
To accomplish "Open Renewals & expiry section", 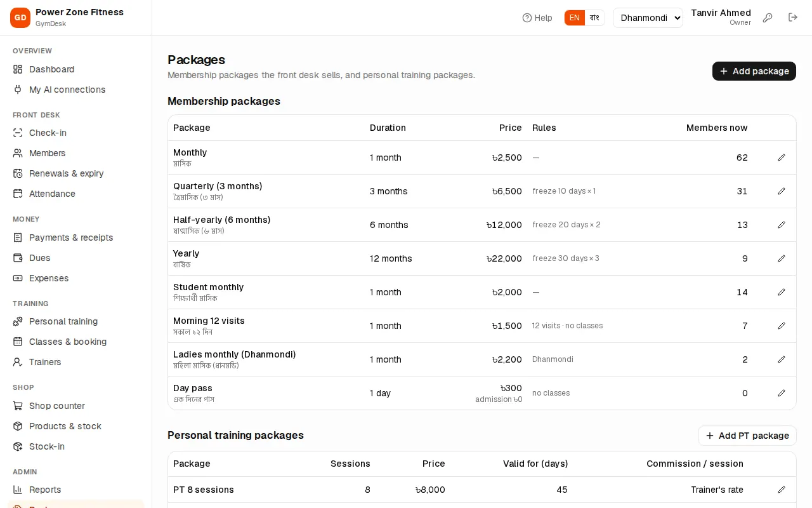I will coord(76,173).
